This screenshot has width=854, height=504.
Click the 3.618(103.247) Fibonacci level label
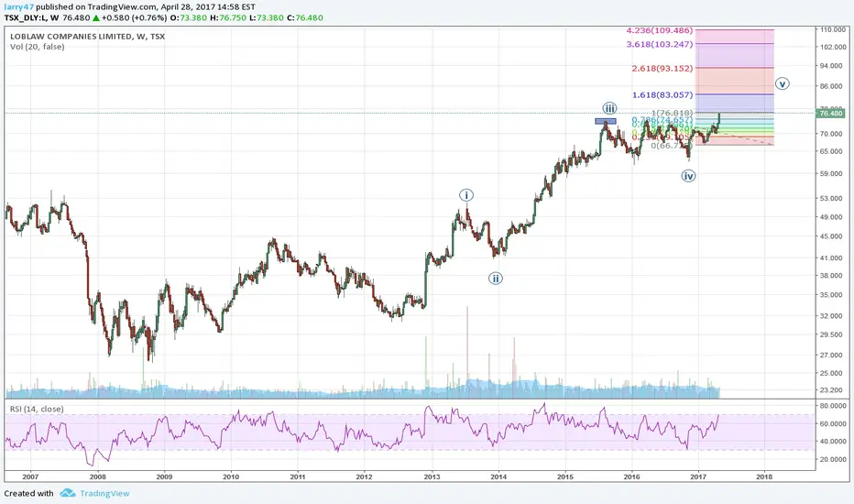coord(660,44)
